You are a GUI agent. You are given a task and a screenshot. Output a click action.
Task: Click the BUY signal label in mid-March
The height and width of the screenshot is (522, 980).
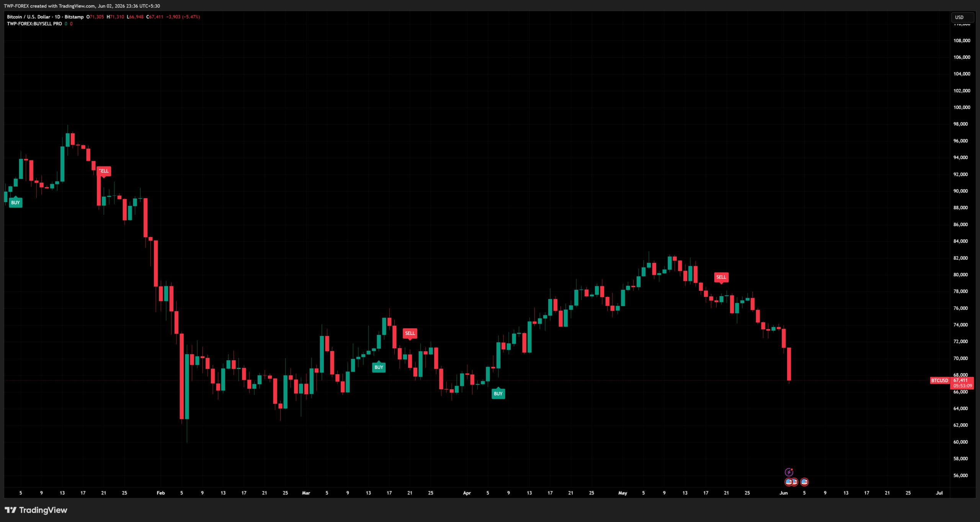[379, 367]
